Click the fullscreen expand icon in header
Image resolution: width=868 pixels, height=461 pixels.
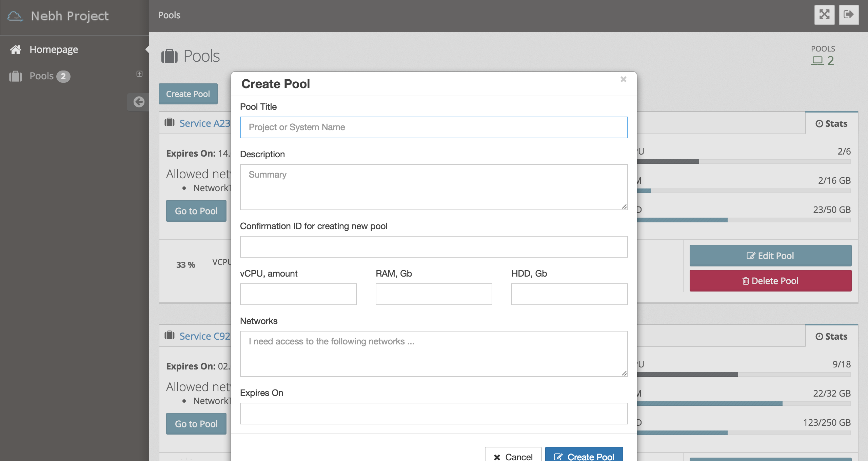coord(824,15)
